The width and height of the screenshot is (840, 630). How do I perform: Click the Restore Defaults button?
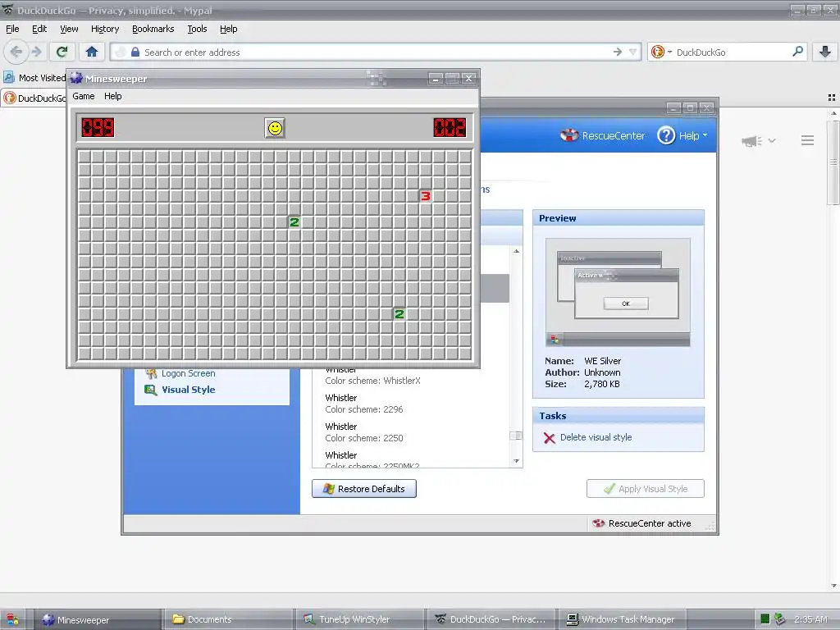[x=364, y=489]
